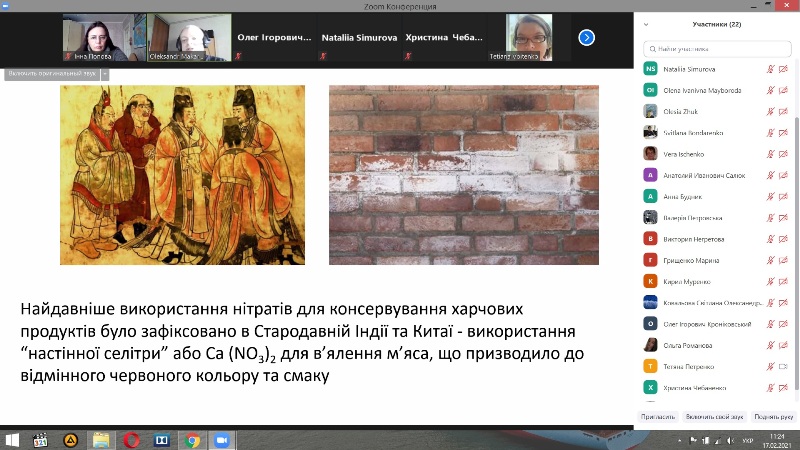Select Oleksandr Makar video thumbnail
Image resolution: width=800 pixels, height=450 pixels.
pos(189,38)
